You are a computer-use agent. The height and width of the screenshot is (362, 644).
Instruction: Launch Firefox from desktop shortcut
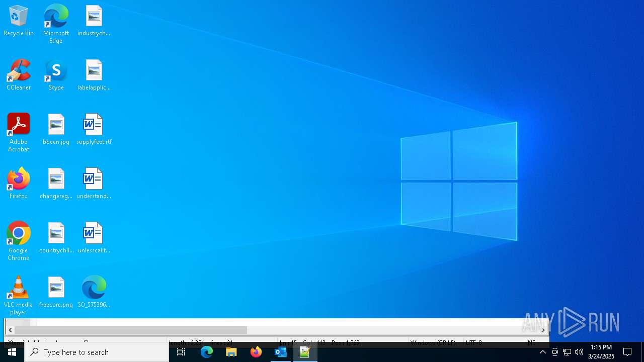coord(19,184)
